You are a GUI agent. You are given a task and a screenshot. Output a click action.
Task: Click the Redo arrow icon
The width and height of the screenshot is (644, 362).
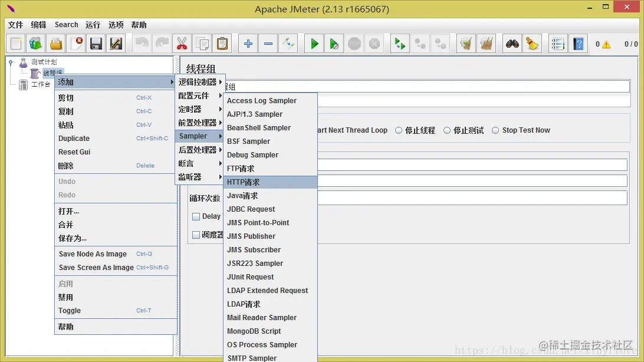point(162,44)
